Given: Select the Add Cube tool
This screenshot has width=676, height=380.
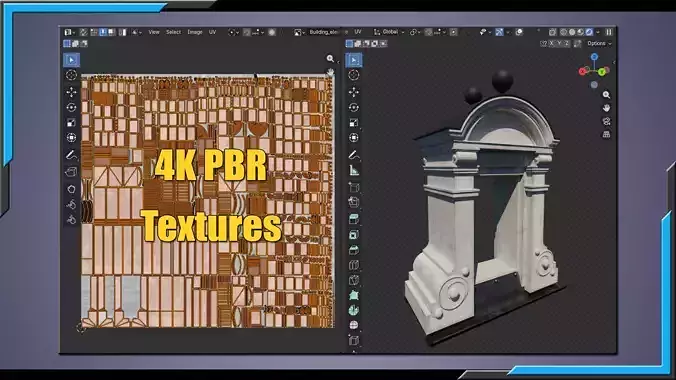Looking at the screenshot, I should 354,188.
